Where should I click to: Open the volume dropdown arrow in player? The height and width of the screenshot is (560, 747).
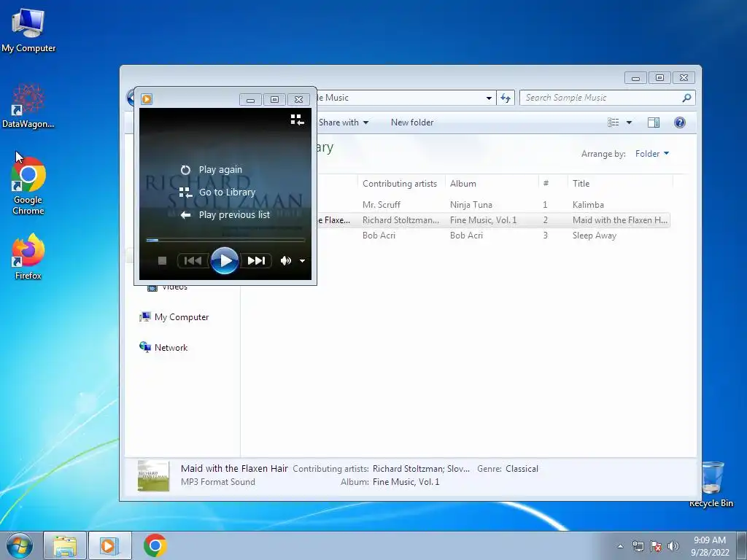[x=302, y=261]
